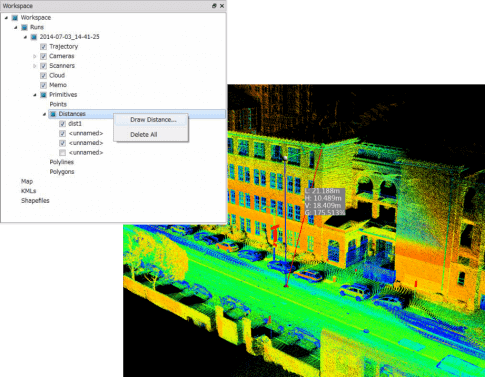Image resolution: width=485 pixels, height=377 pixels.
Task: Click the distance measurement label in viewport
Action: 325,202
